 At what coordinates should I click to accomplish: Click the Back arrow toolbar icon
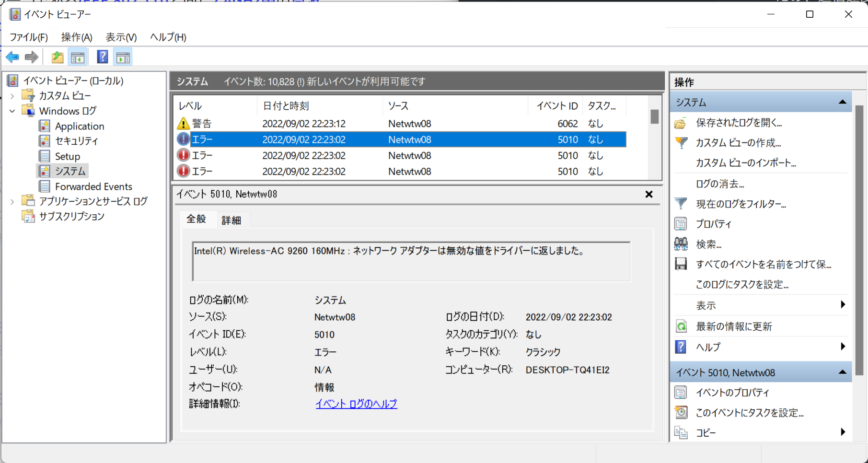tap(12, 58)
